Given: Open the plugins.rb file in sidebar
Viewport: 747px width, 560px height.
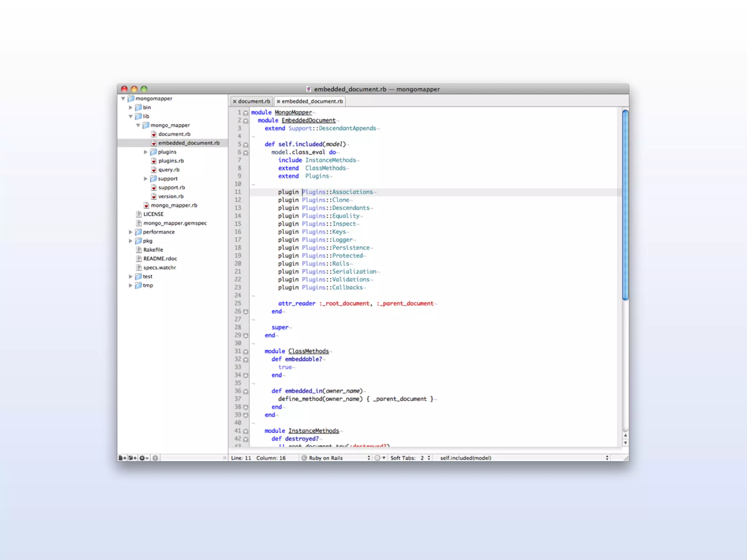Looking at the screenshot, I should click(x=171, y=161).
